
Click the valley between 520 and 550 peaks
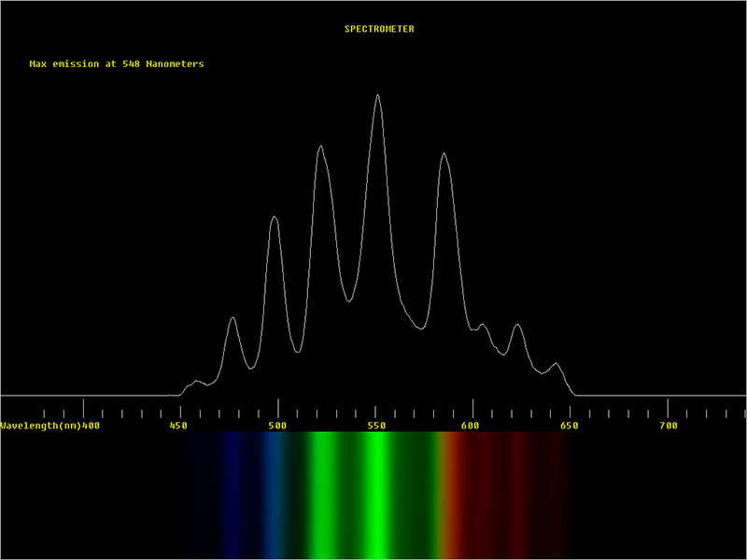pos(348,301)
